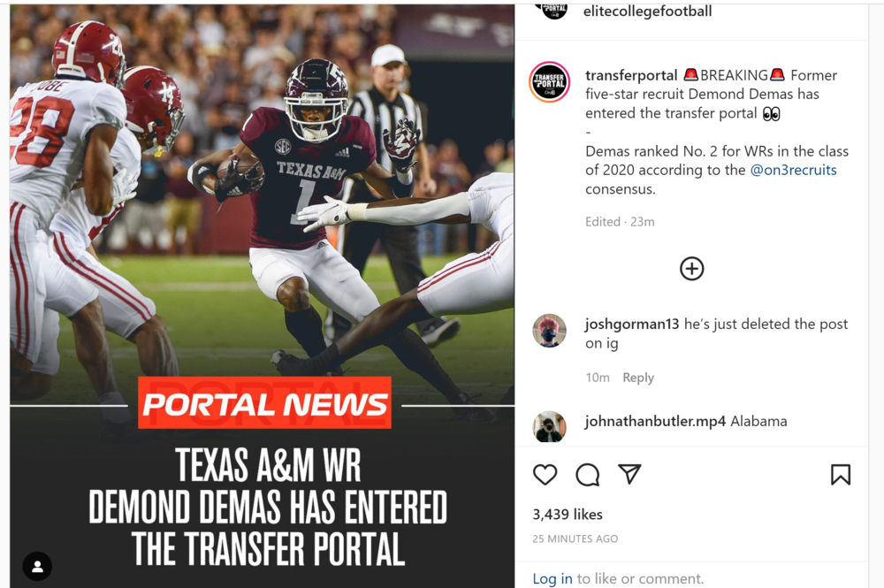Screen dimensions: 884x588
Task: Open the transferportal profile picture
Action: [549, 82]
